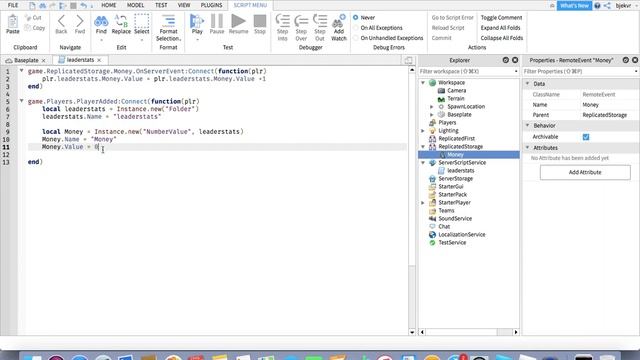Screen dimensions: 640x360
Task: Expand the Baseplate tree node
Action: pyautogui.click(x=432, y=115)
